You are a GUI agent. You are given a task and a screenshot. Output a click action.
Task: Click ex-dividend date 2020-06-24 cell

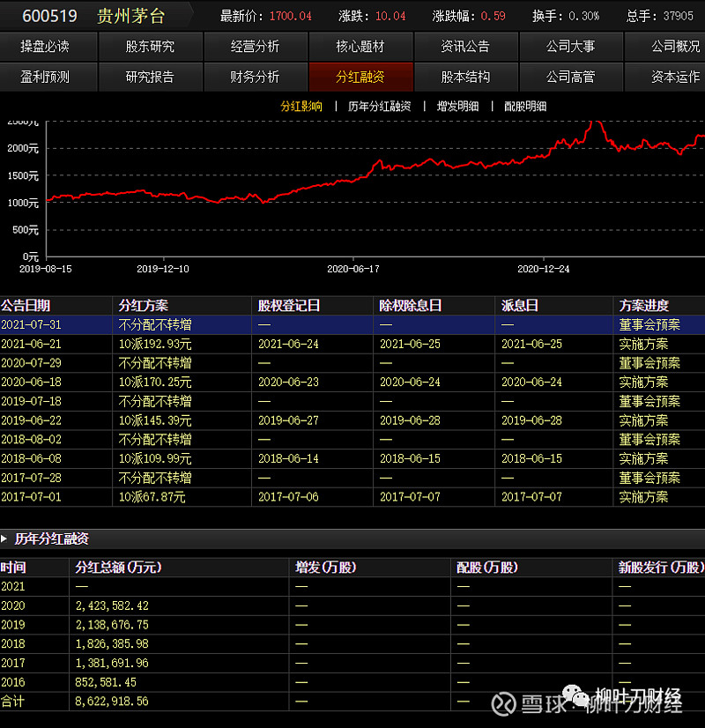tap(411, 383)
